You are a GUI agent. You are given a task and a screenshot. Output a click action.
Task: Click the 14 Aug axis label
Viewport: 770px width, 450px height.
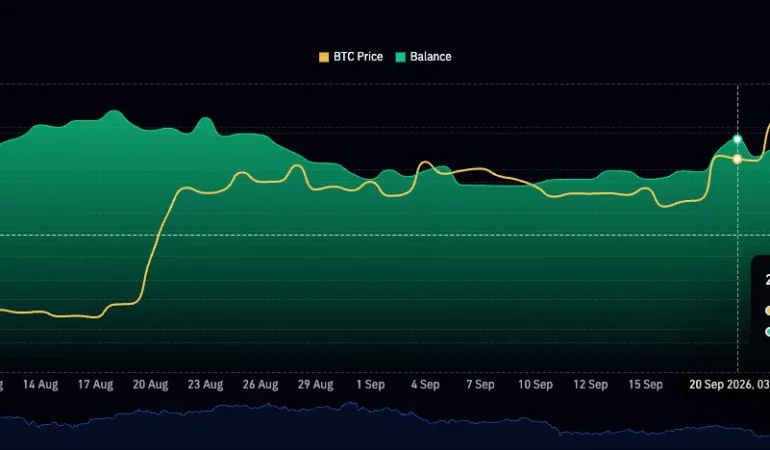tap(41, 385)
